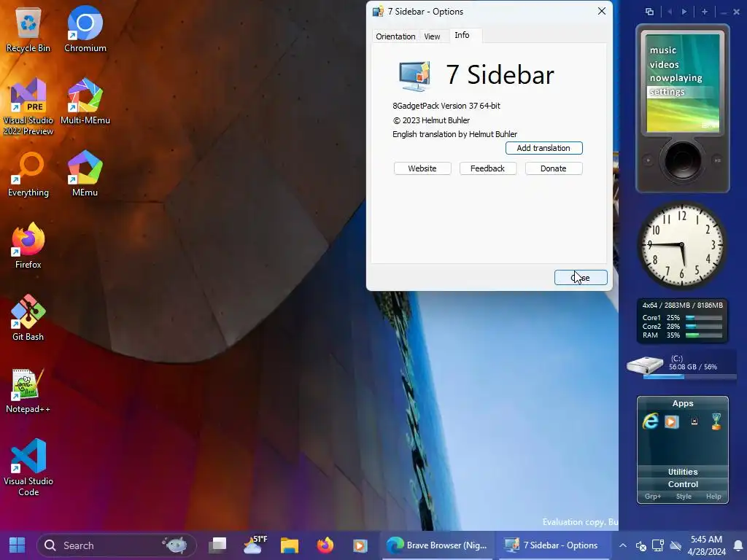Select the Everything search shortcut

pos(28,174)
